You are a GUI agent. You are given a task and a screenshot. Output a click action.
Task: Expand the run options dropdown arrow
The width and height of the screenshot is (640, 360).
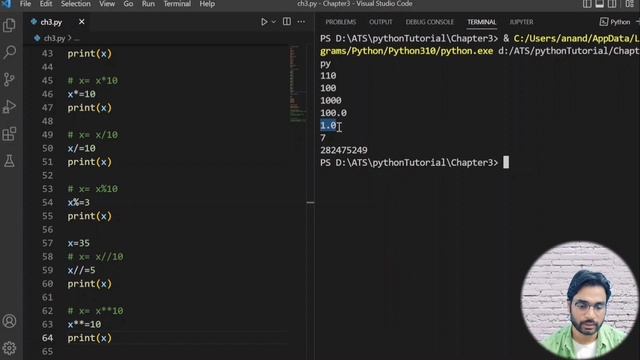coord(274,22)
